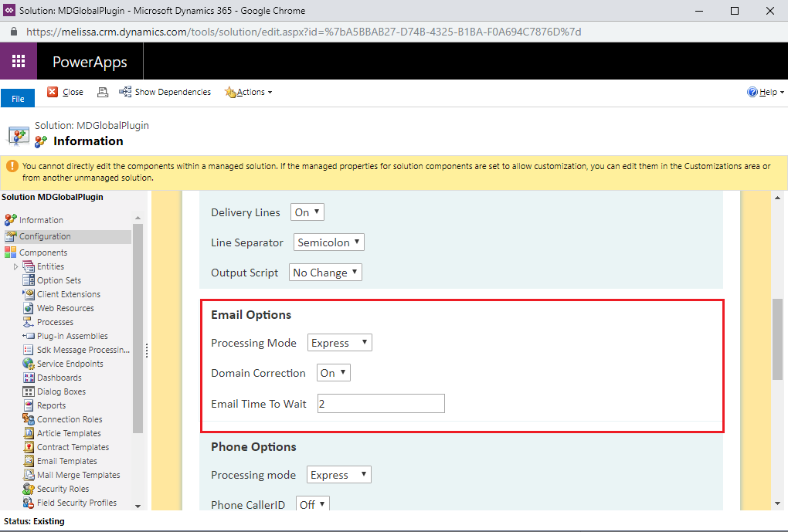Image resolution: width=788 pixels, height=532 pixels.
Task: Click the Entities icon in the tree
Action: coord(29,266)
